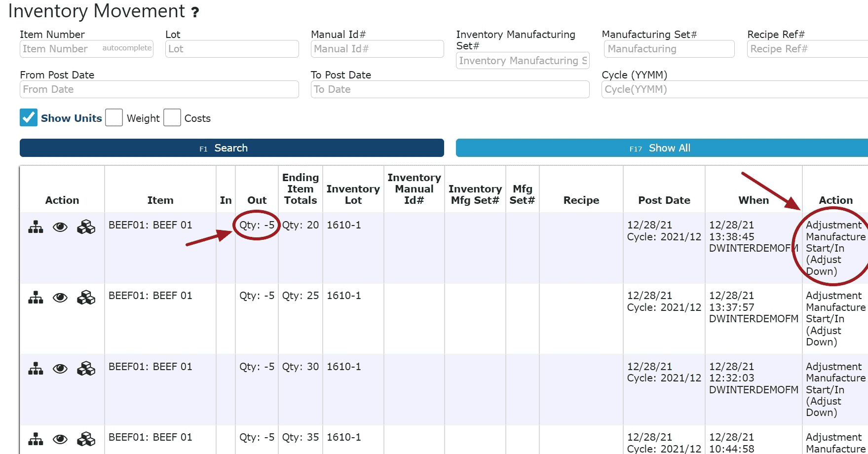868x454 pixels.
Task: Focus the Inventory Manufacturing Set# field
Action: 523,61
